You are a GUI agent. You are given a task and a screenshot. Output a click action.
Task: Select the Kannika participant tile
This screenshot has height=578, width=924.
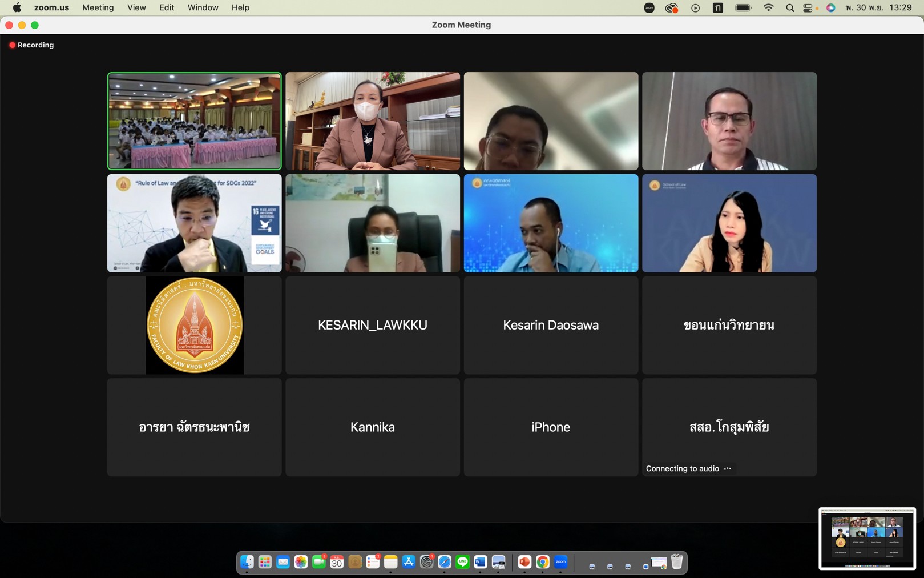click(x=373, y=427)
